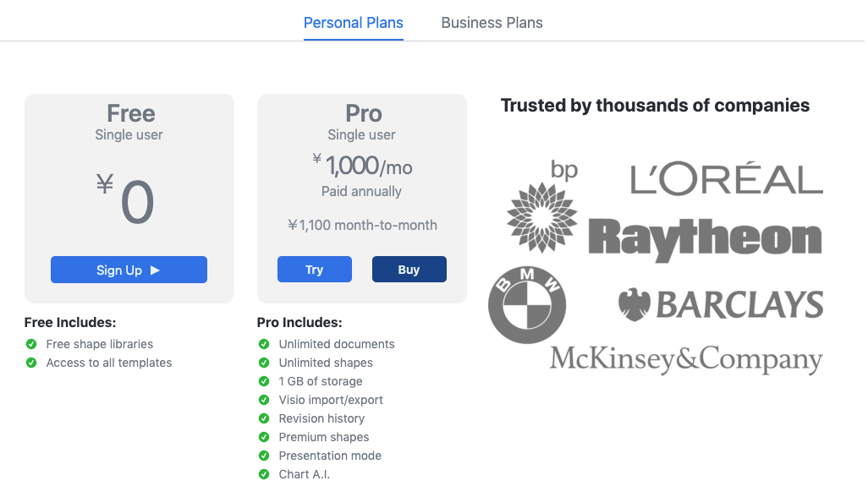
Task: Click the McKinsey & Company logo
Action: (686, 359)
